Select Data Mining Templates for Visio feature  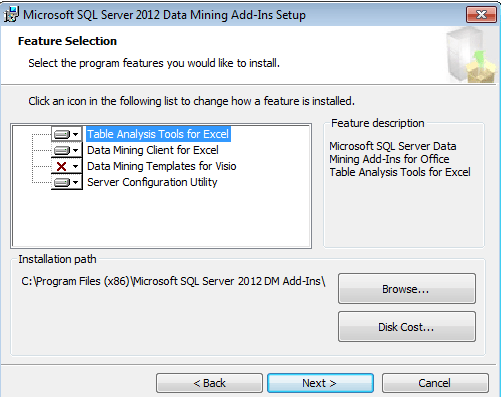coord(162,166)
